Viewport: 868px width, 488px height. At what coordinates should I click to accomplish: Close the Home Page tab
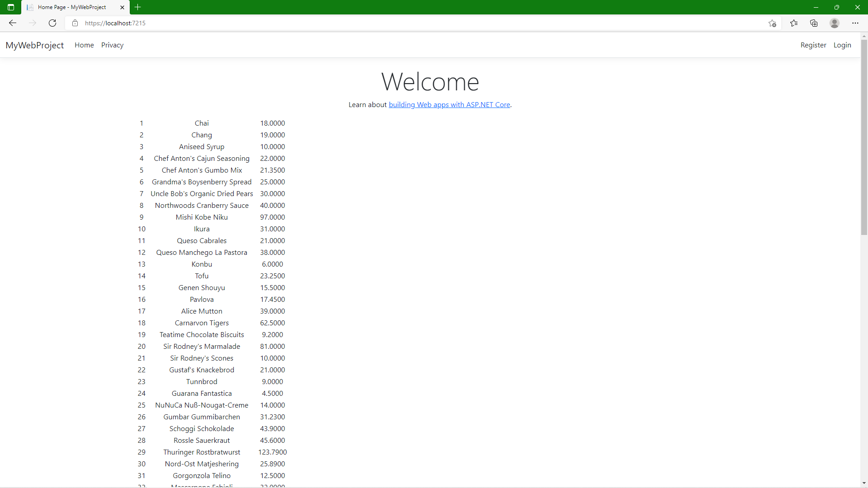[x=122, y=7]
